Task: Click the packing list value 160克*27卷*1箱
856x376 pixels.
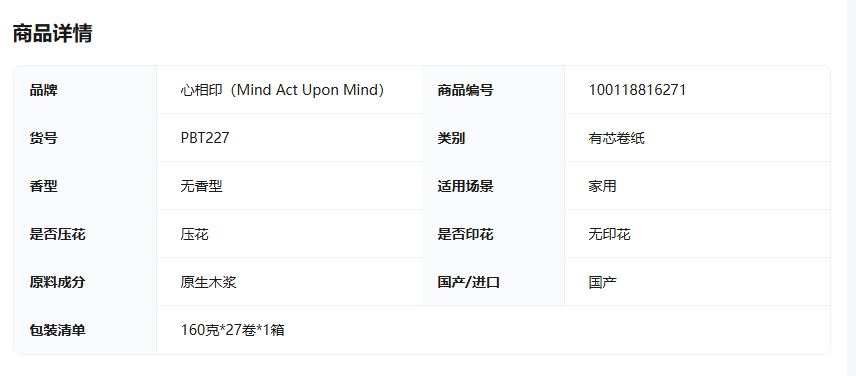Action: 233,330
